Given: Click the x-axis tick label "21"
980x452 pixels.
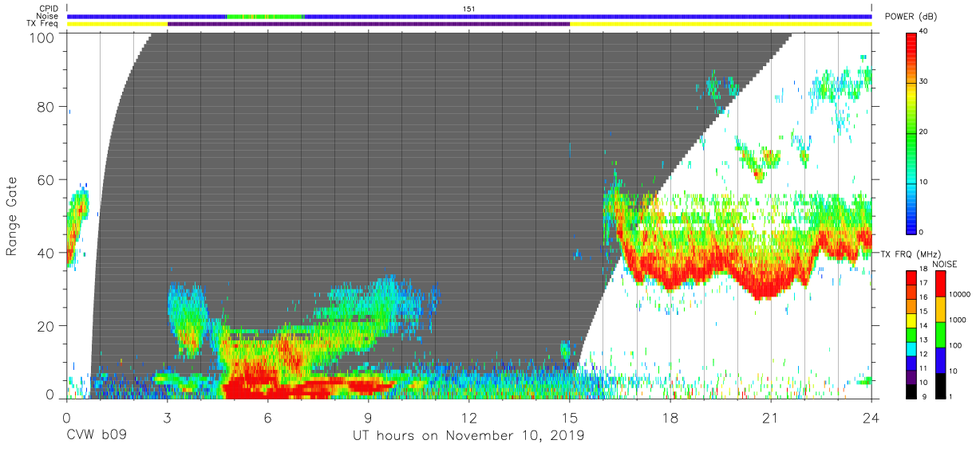Looking at the screenshot, I should 771,419.
